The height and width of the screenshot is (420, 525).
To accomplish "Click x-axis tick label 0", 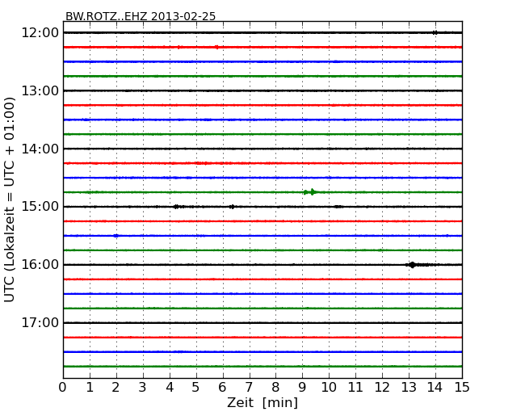I will coord(63,388).
